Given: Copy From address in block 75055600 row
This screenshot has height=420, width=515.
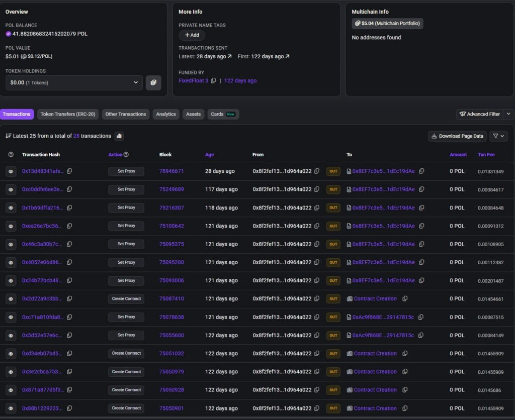Looking at the screenshot, I should click(317, 335).
